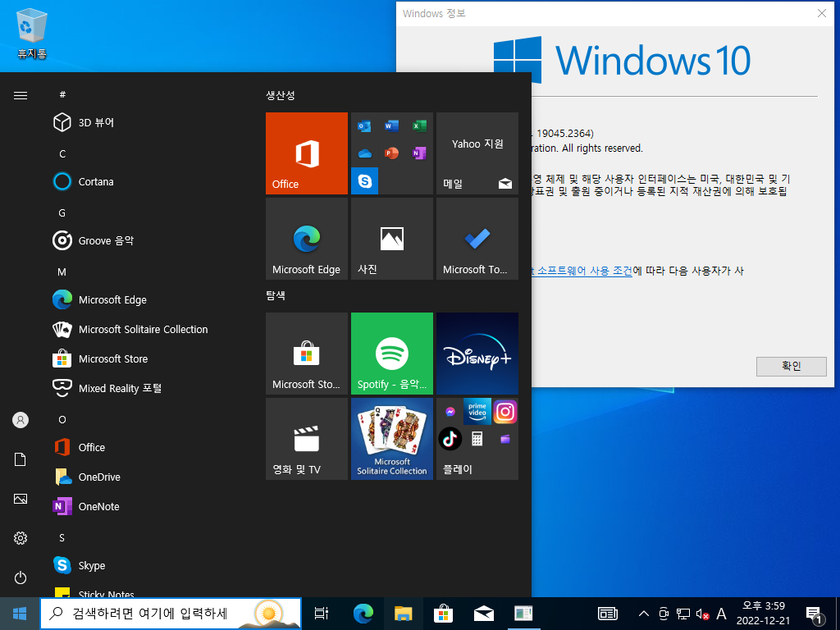Open the Microsoft Edge tile
Viewport: 840px width, 630px height.
[x=307, y=239]
